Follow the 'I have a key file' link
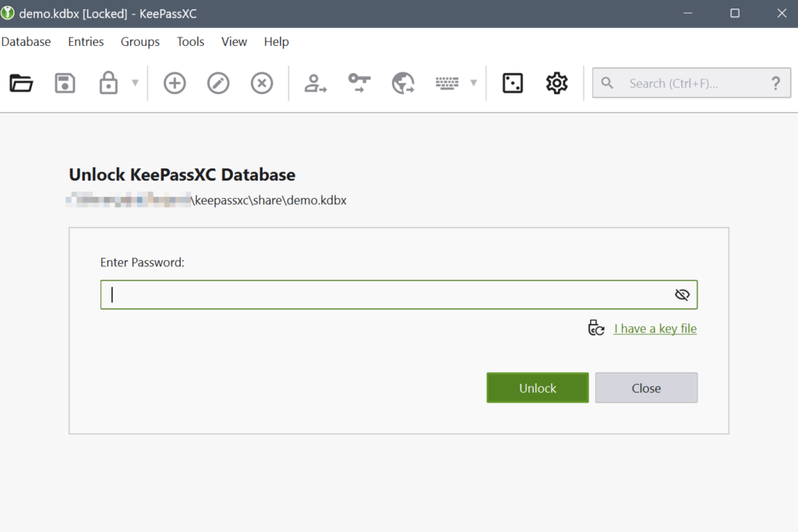 [x=655, y=329]
